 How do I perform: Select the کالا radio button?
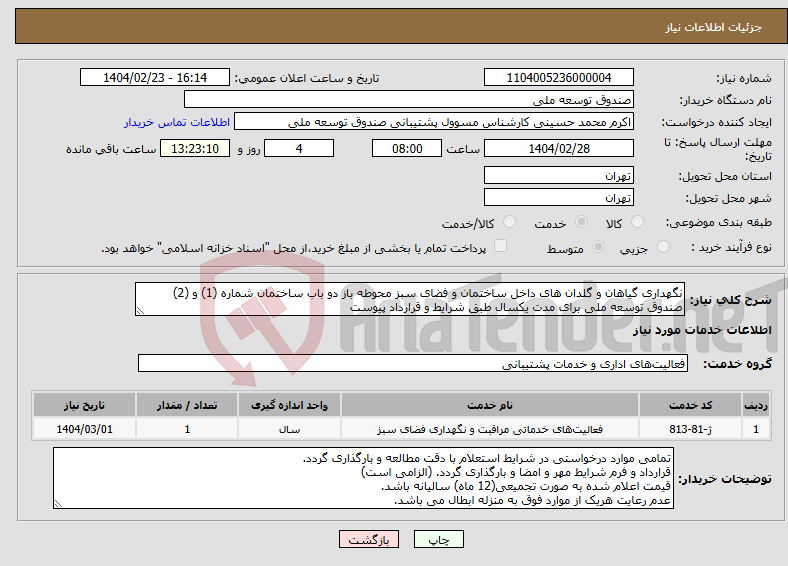point(637,222)
